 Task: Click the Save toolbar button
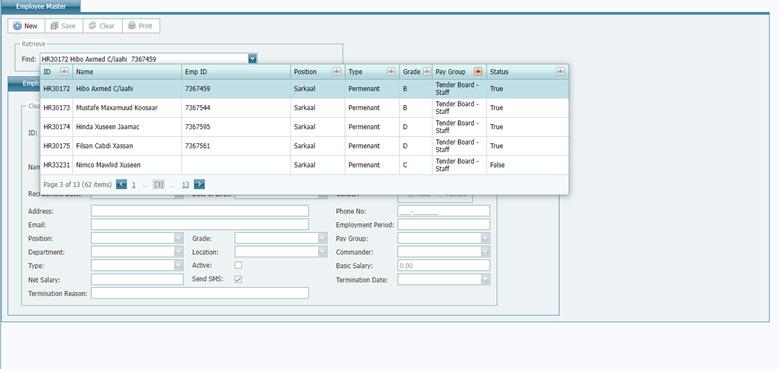coord(64,26)
